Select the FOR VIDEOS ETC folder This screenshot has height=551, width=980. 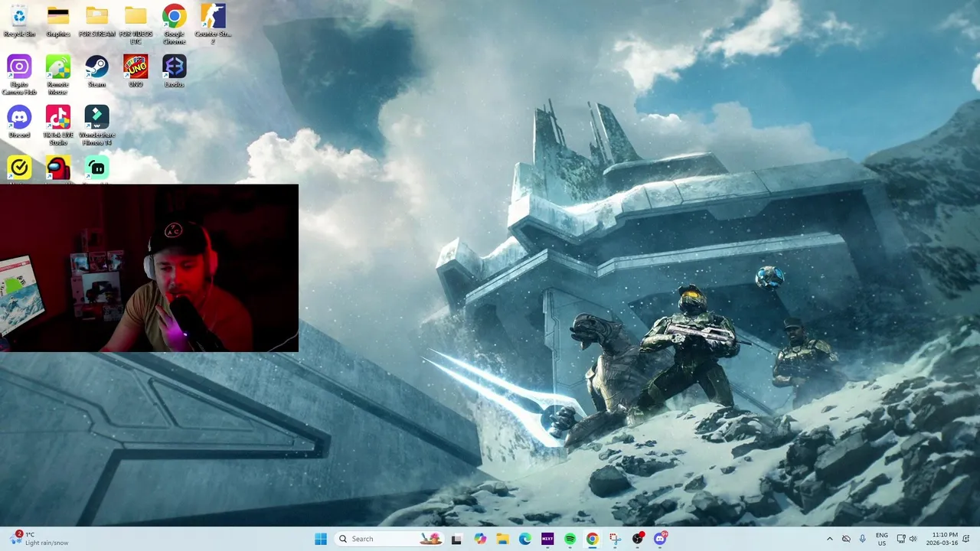136,24
